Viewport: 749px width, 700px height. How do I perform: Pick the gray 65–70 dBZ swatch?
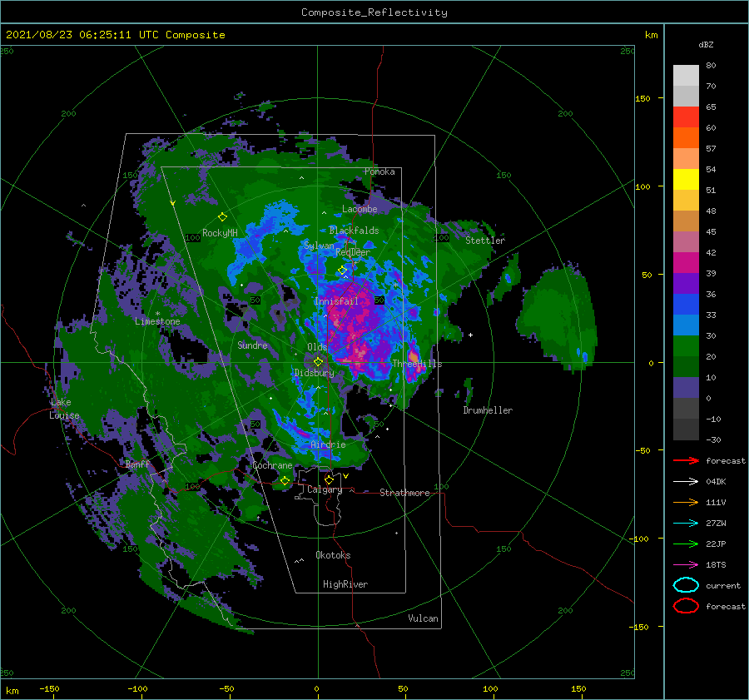686,97
